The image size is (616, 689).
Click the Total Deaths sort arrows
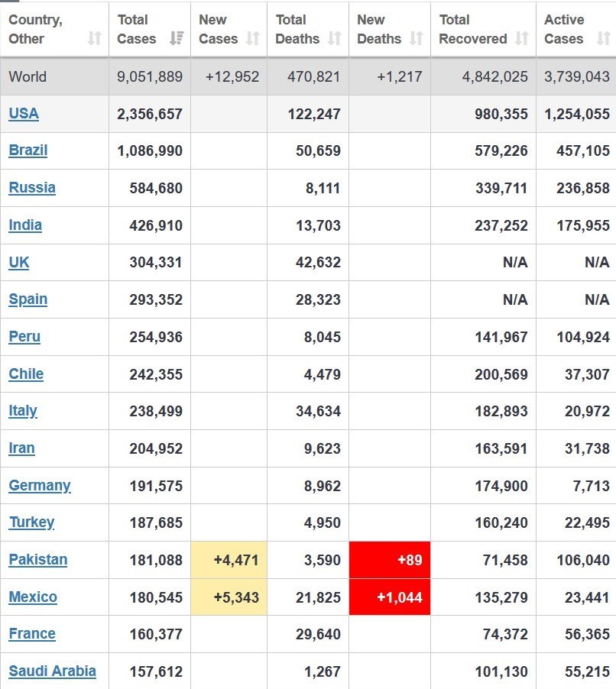pos(335,38)
